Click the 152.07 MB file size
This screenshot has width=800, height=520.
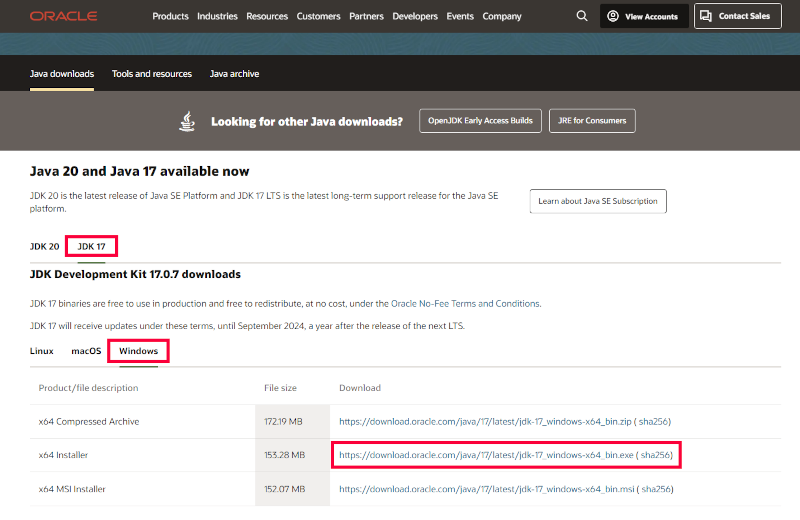pos(284,489)
